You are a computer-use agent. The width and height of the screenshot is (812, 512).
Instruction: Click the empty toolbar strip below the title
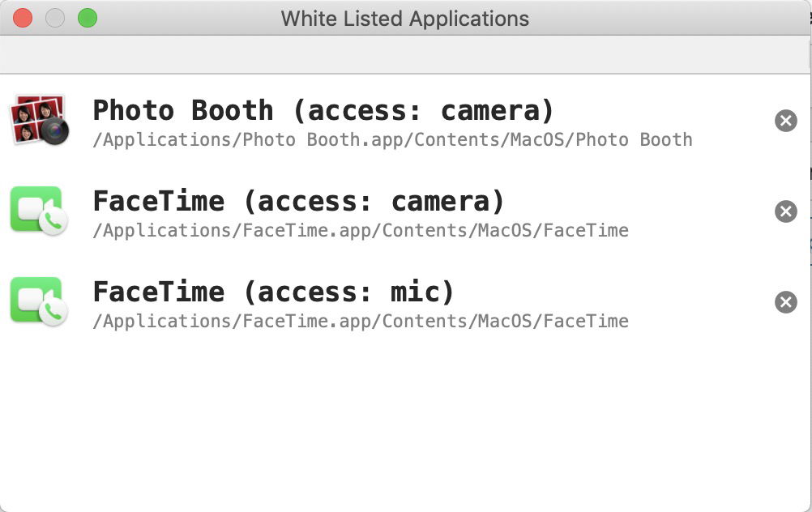[x=405, y=55]
